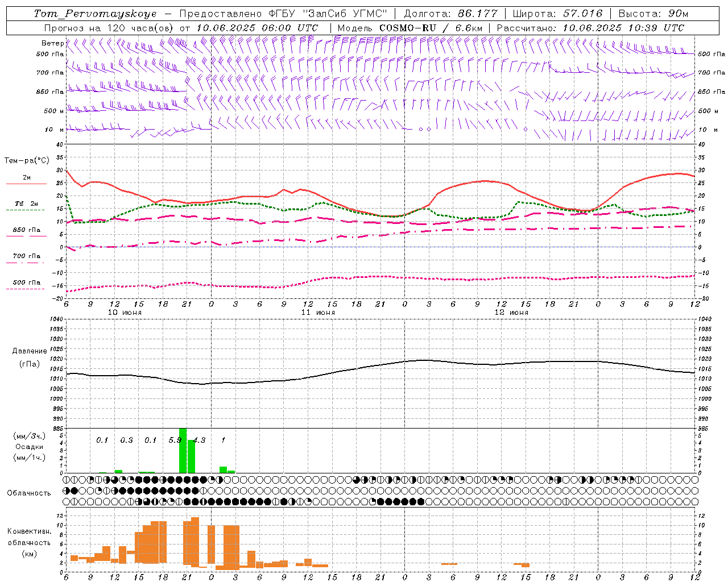
Task: Click the (мм/3ч.) precipitation unit label
Action: click(30, 436)
